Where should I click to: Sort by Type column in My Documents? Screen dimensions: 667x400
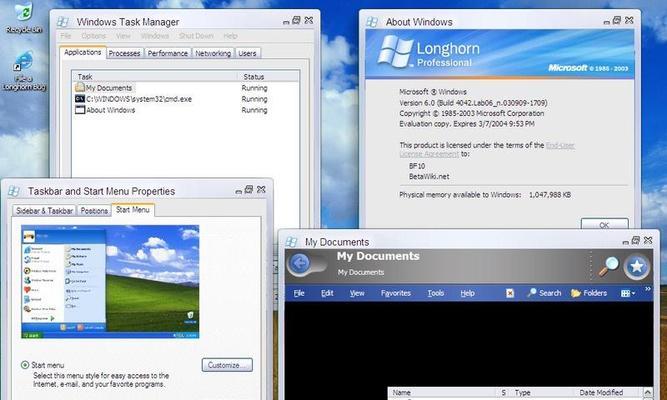(541, 392)
